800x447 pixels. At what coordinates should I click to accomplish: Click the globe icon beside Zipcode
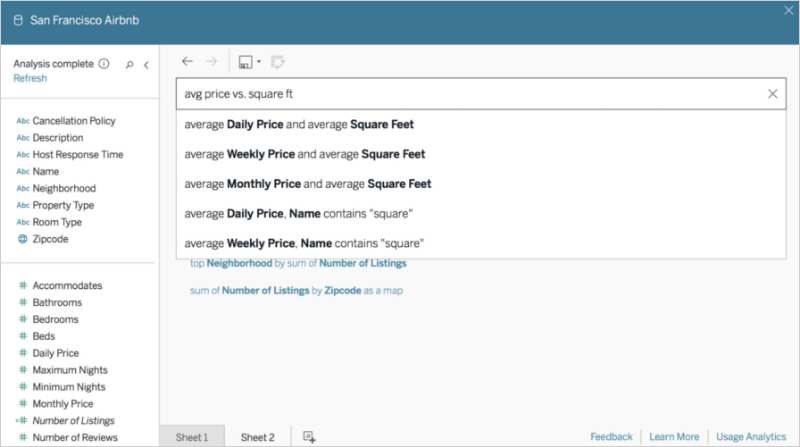tap(22, 239)
